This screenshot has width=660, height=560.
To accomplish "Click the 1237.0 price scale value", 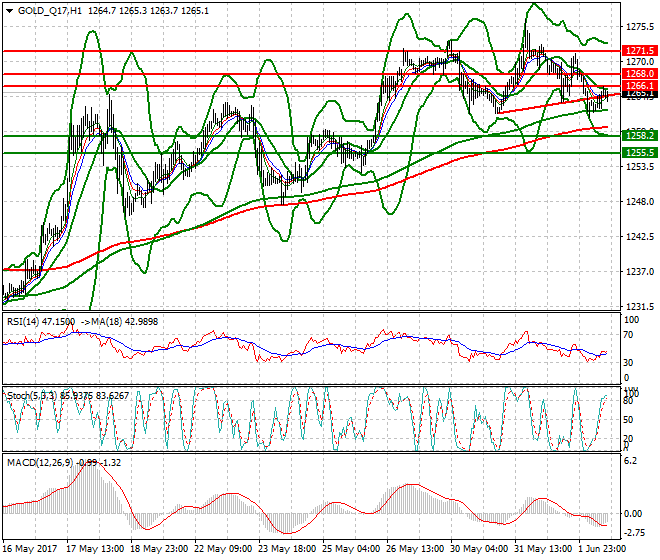I will (640, 272).
